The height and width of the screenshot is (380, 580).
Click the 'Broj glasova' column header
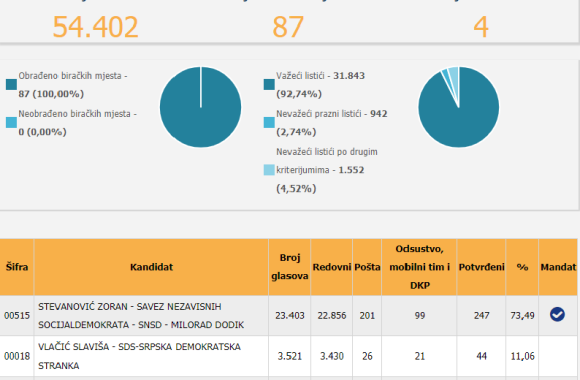290,267
